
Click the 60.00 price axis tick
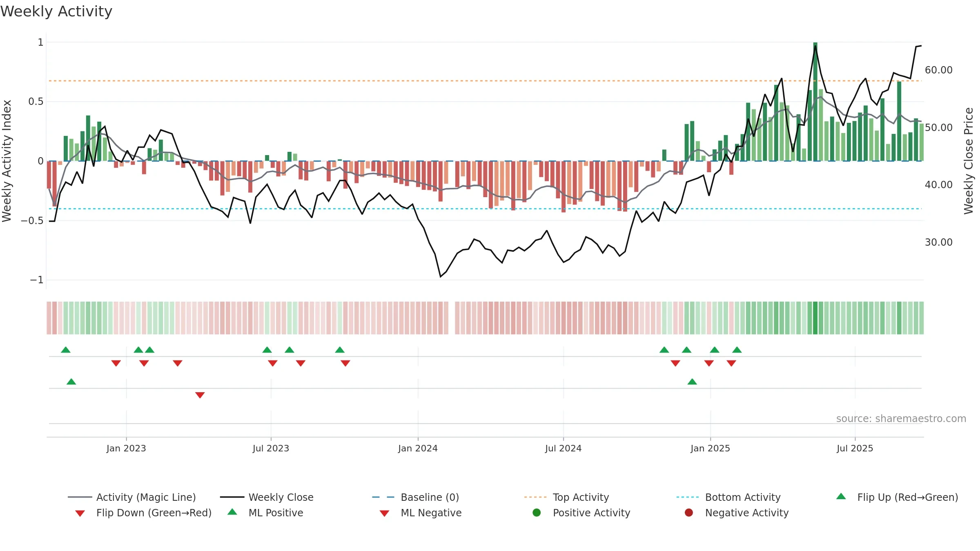(938, 70)
